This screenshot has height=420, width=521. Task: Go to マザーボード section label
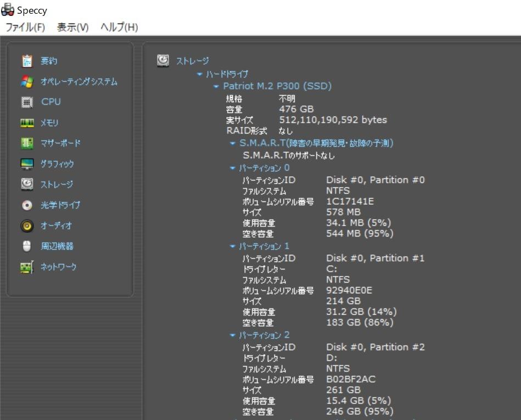(x=60, y=143)
